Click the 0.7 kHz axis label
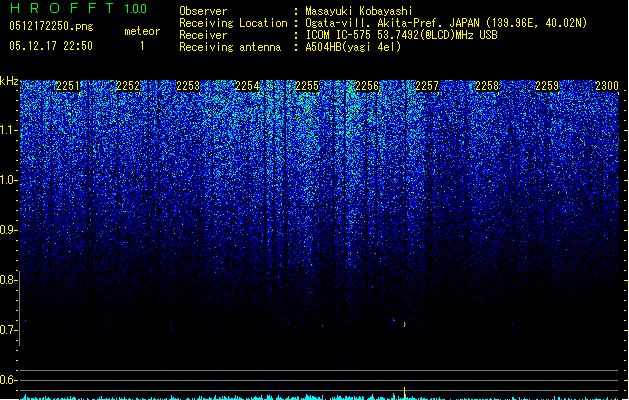Viewport: 629px width, 400px height. 8,330
